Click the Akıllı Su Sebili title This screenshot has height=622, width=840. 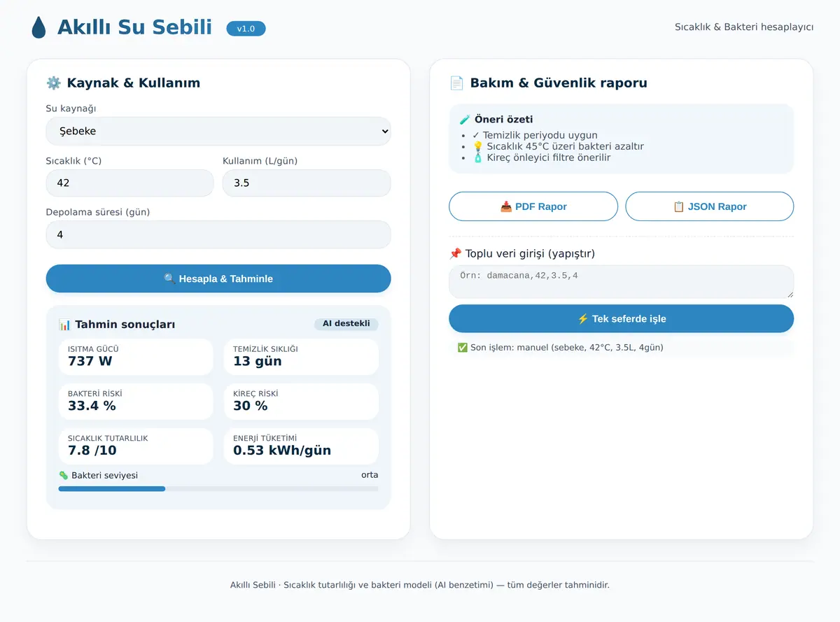134,27
